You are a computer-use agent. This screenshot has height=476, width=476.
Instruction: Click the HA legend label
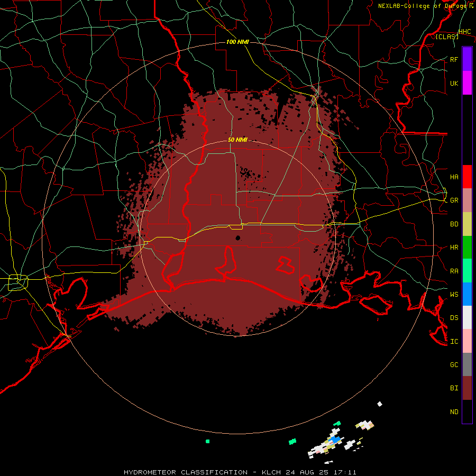click(x=454, y=177)
